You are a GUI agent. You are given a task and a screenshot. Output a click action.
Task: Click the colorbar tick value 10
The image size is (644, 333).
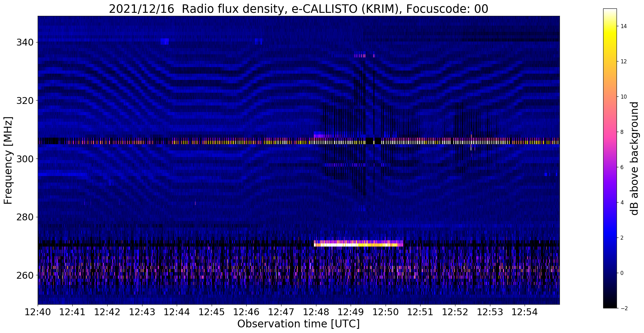[624, 97]
